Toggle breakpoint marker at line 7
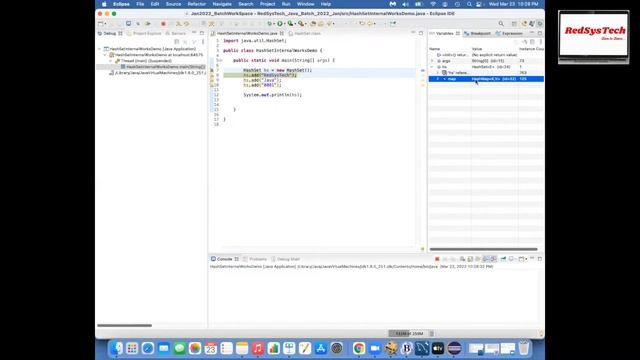 tap(212, 70)
